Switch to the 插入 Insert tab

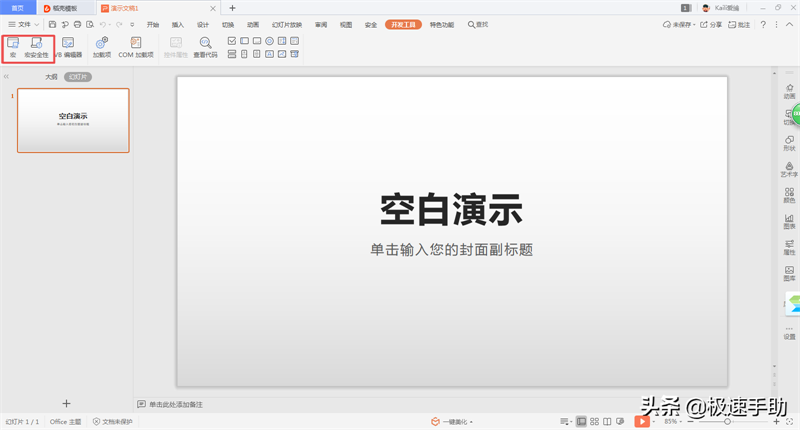[178, 24]
